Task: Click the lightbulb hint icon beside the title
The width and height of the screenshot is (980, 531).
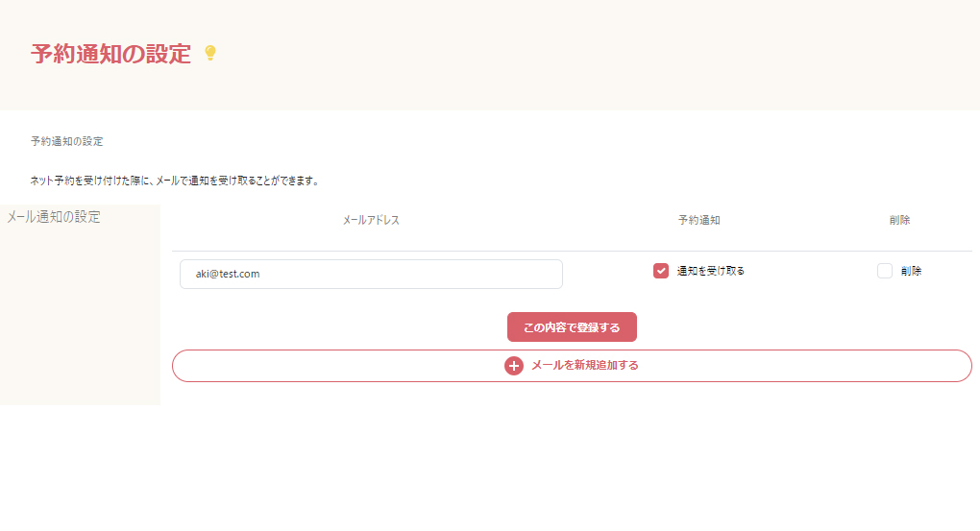Action: 210,53
